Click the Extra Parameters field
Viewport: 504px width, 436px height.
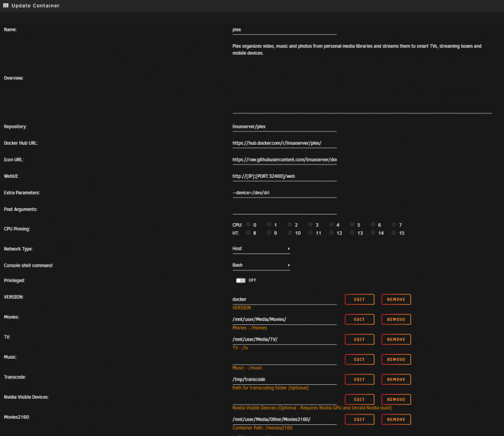click(285, 192)
